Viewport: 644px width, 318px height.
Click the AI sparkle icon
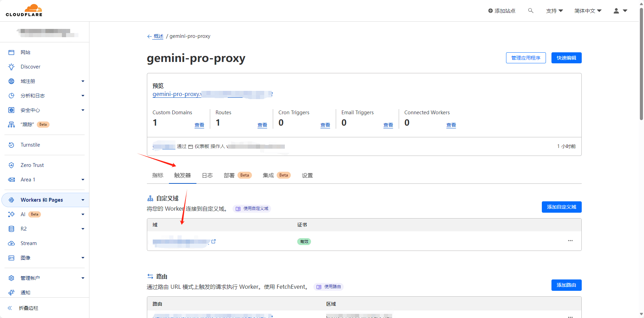(x=11, y=214)
